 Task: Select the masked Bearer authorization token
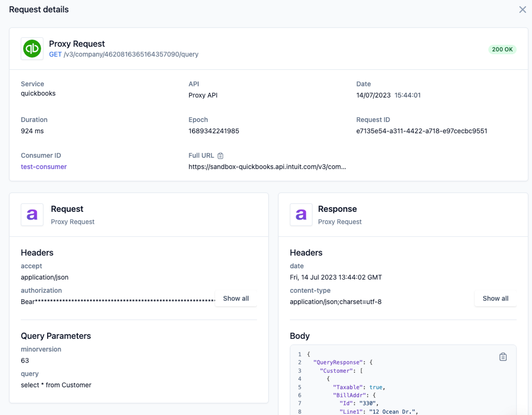pos(118,302)
